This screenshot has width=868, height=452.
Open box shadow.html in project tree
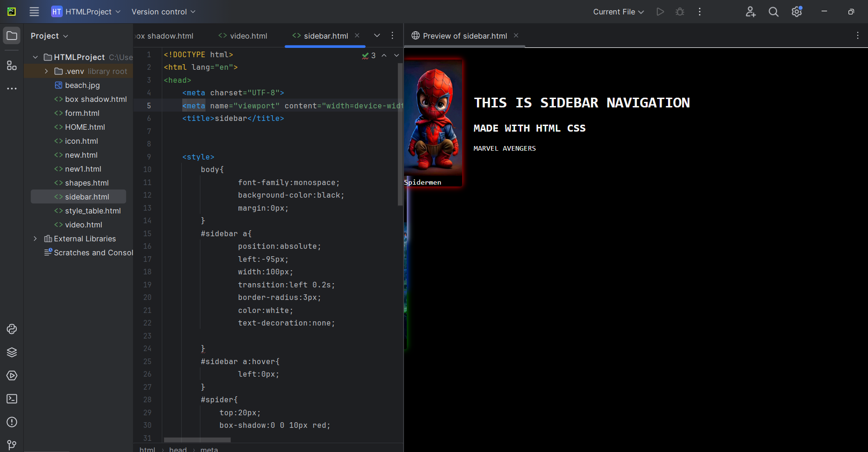[96, 99]
